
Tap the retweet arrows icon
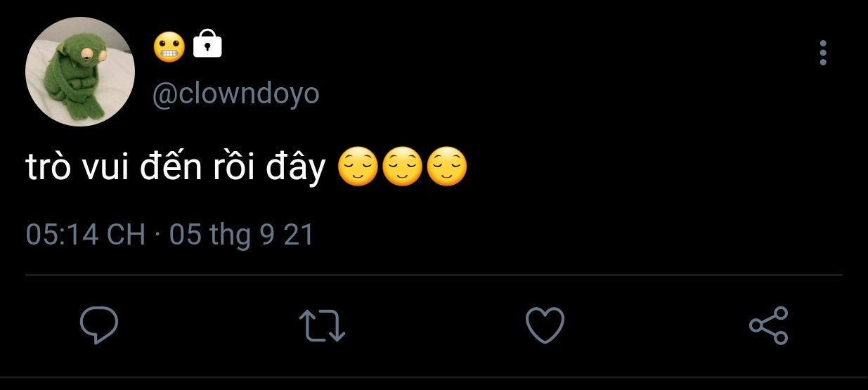(x=322, y=326)
